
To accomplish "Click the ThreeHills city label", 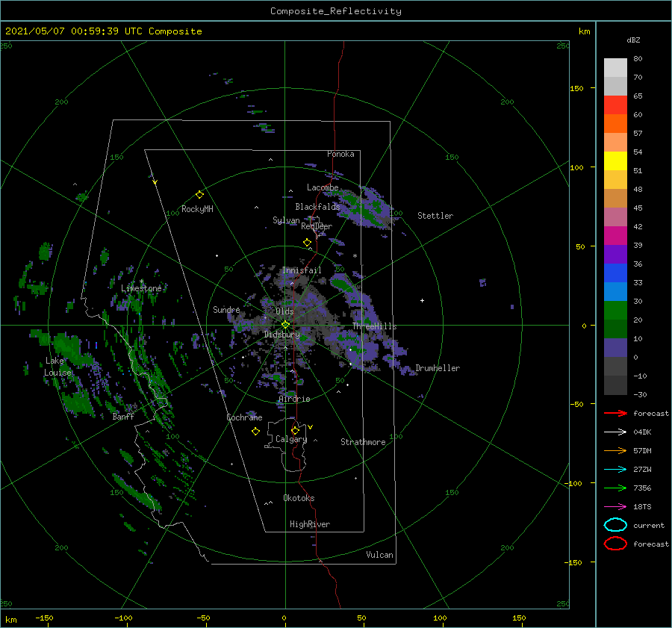I will click(375, 326).
